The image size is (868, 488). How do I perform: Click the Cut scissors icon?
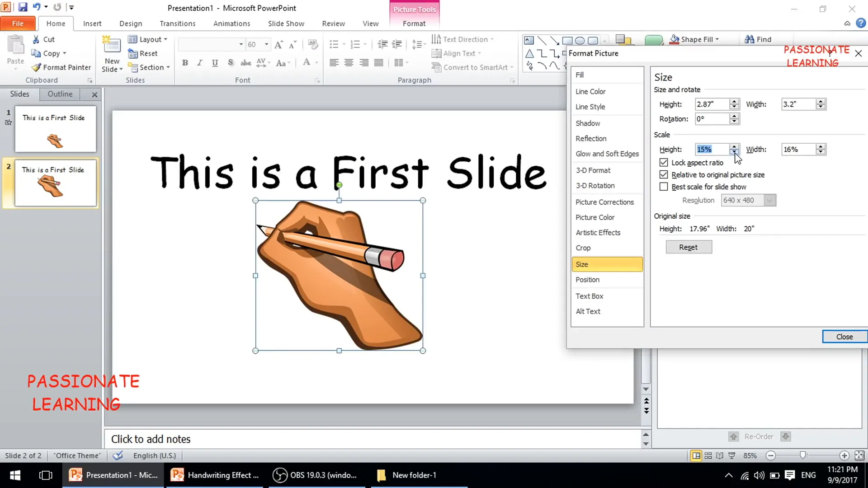pyautogui.click(x=36, y=39)
